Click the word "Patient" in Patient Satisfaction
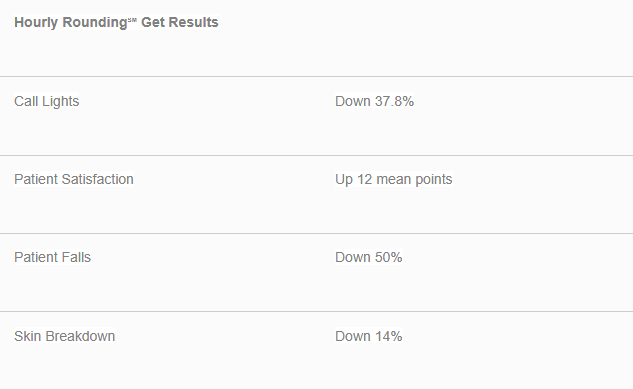This screenshot has height=389, width=633. pos(36,179)
